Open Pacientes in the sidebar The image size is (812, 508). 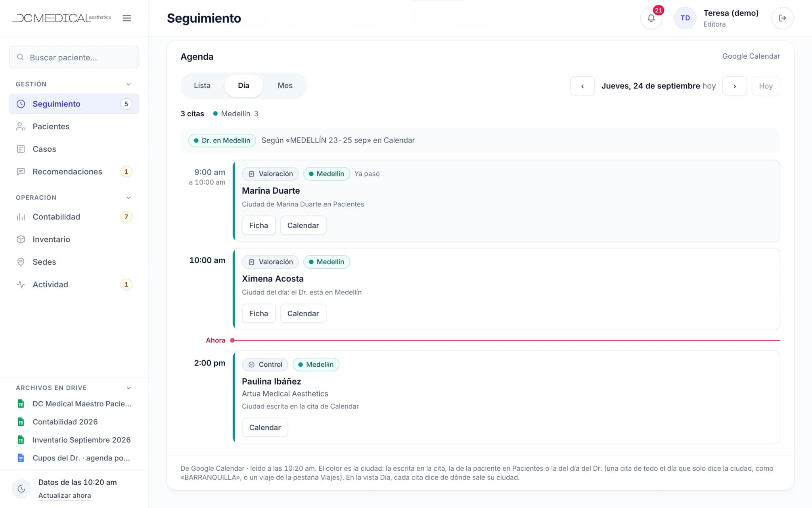[74, 127]
